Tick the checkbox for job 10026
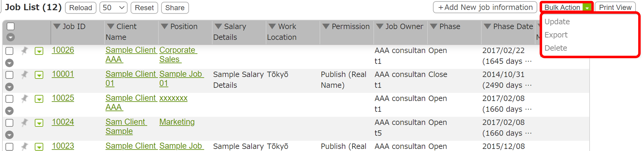644x151 pixels. tap(9, 51)
